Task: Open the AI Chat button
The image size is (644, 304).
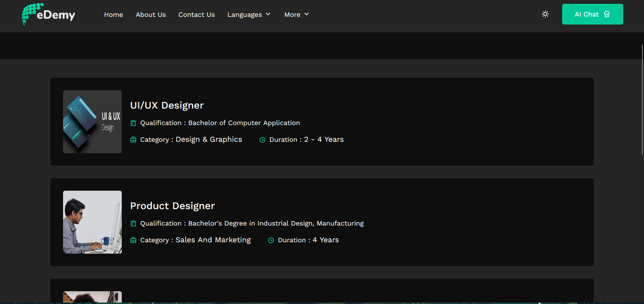Action: tap(592, 14)
